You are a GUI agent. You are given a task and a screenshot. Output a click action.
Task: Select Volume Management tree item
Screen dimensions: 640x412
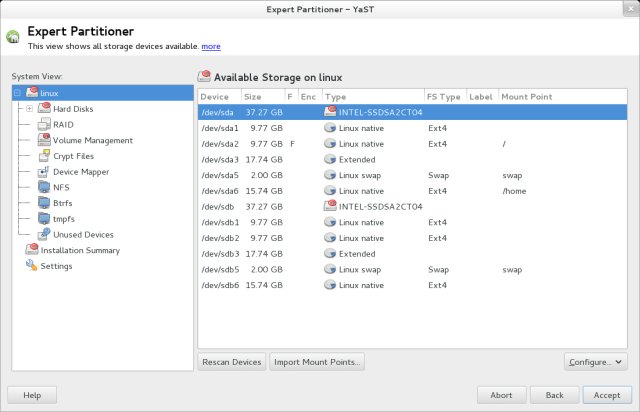(93, 140)
